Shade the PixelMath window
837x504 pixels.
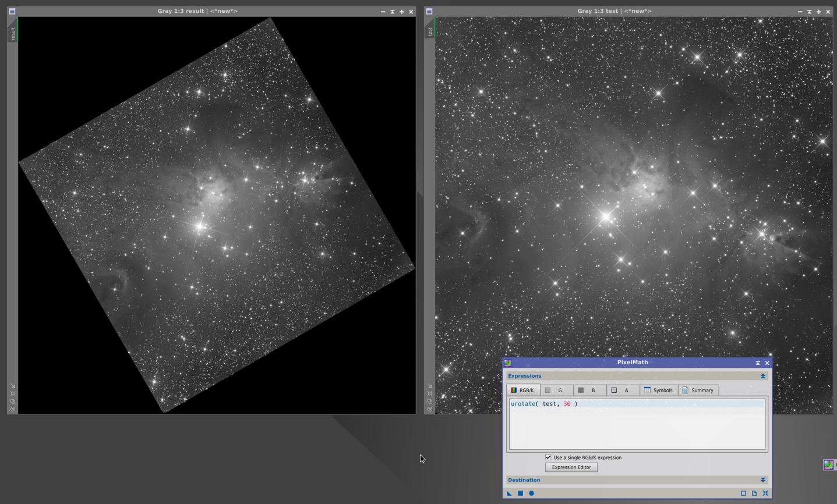(x=758, y=363)
